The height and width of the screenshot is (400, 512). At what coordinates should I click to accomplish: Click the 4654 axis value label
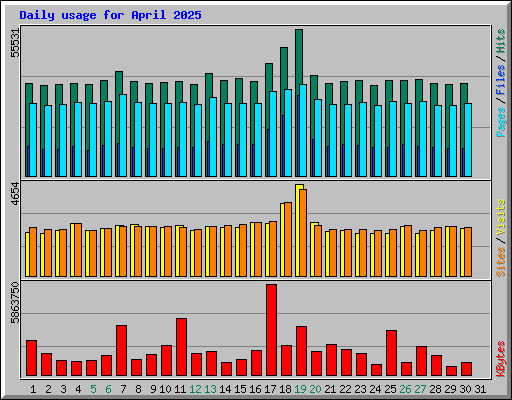point(15,194)
